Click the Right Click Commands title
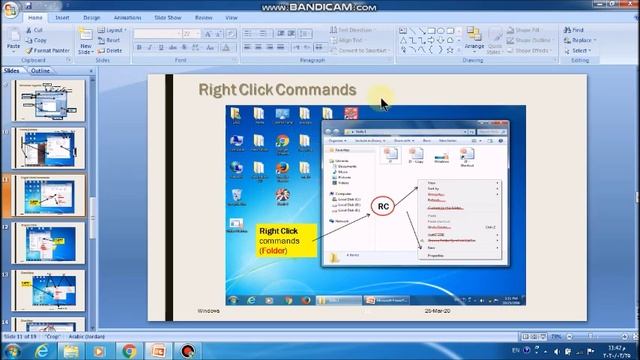This screenshot has height=360, width=640. 277,90
